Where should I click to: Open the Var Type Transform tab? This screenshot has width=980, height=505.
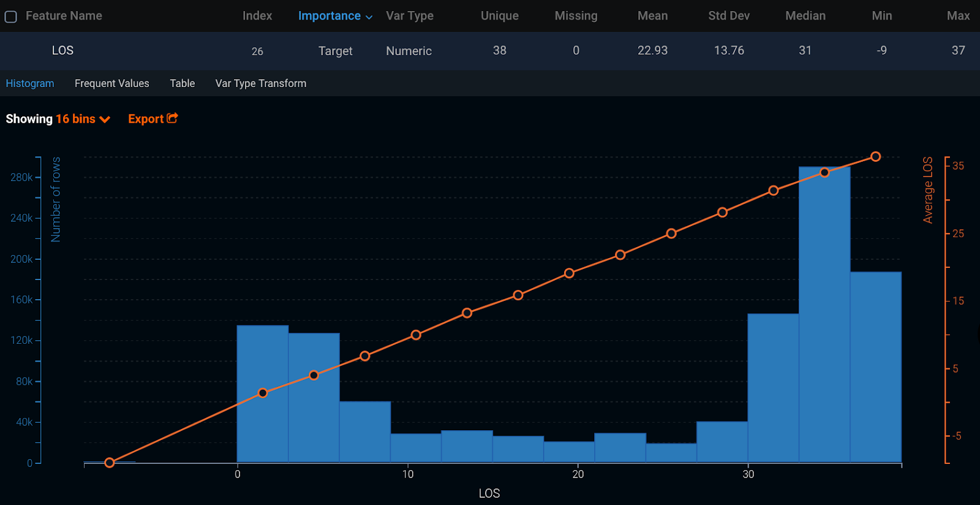261,83
